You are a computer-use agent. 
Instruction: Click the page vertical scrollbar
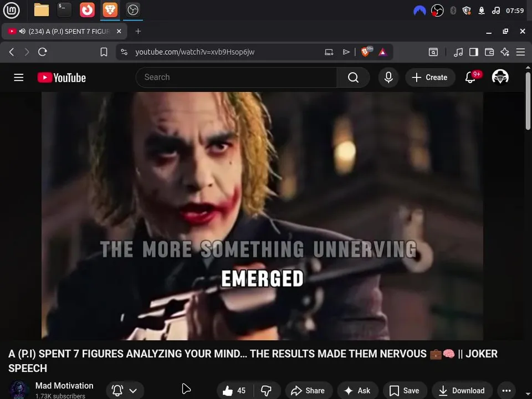tap(528, 101)
